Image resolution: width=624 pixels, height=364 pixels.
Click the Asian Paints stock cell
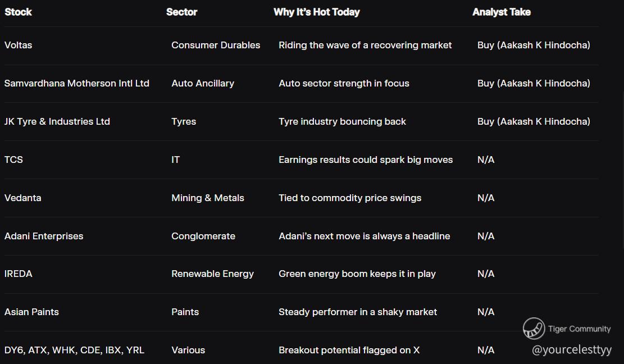click(x=31, y=312)
